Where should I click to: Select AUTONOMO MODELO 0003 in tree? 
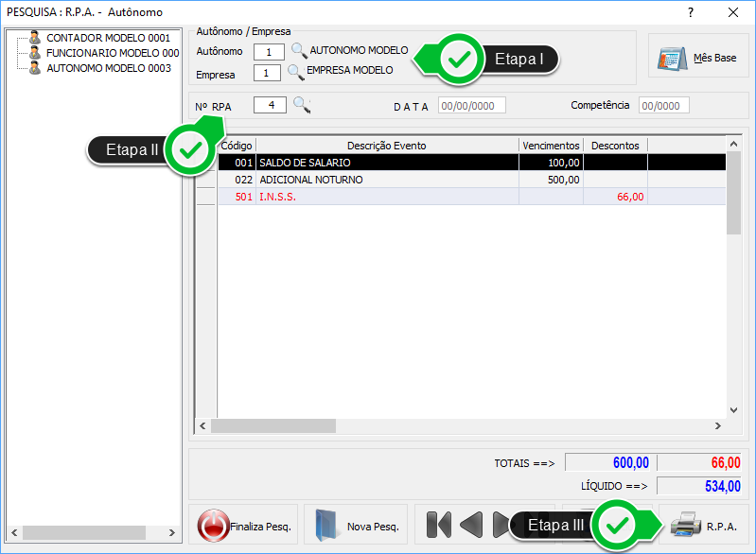click(108, 68)
